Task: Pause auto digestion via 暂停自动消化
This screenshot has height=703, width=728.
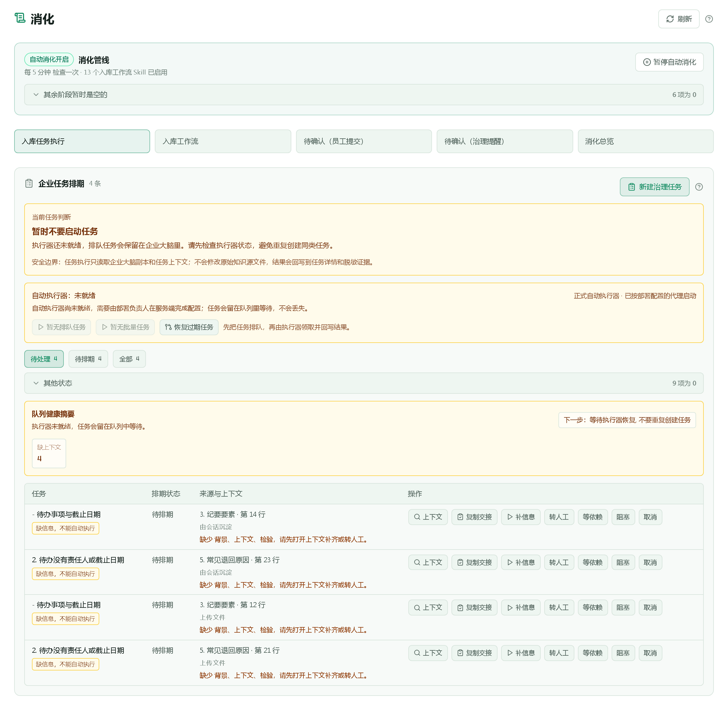Action: click(669, 62)
